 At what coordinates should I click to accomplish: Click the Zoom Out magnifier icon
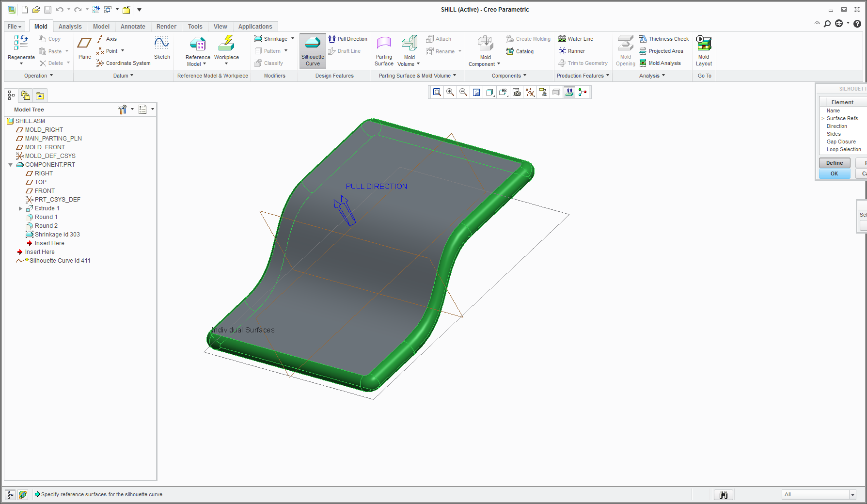point(463,92)
